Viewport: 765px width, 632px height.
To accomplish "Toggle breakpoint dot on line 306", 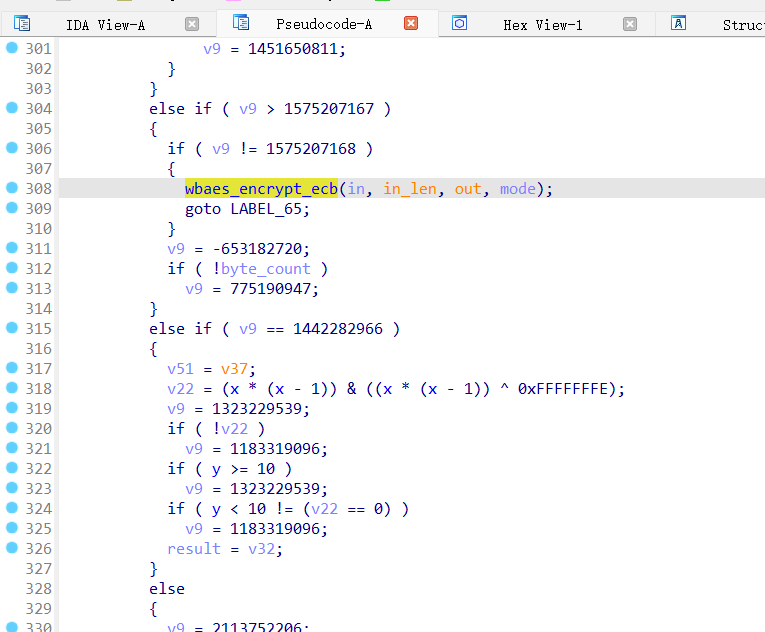I will pos(12,148).
